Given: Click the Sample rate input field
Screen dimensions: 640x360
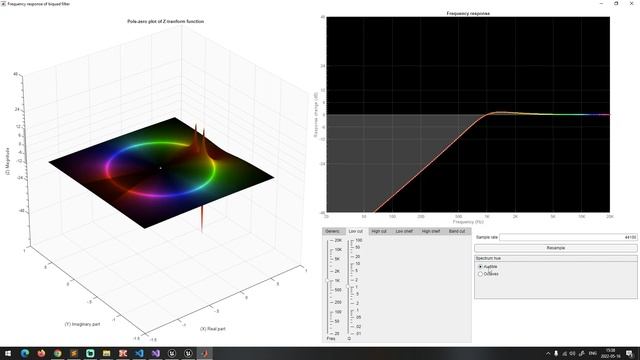Looking at the screenshot, I should 568,237.
